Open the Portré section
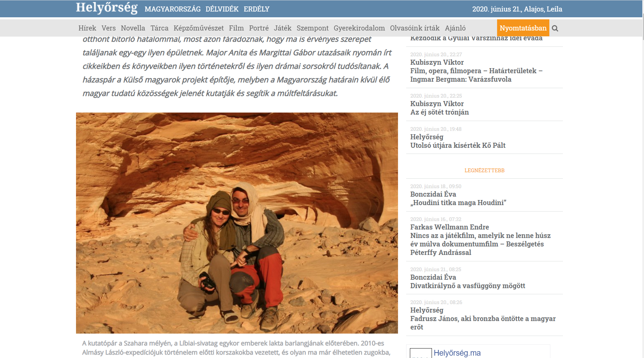644x358 pixels. click(x=259, y=28)
